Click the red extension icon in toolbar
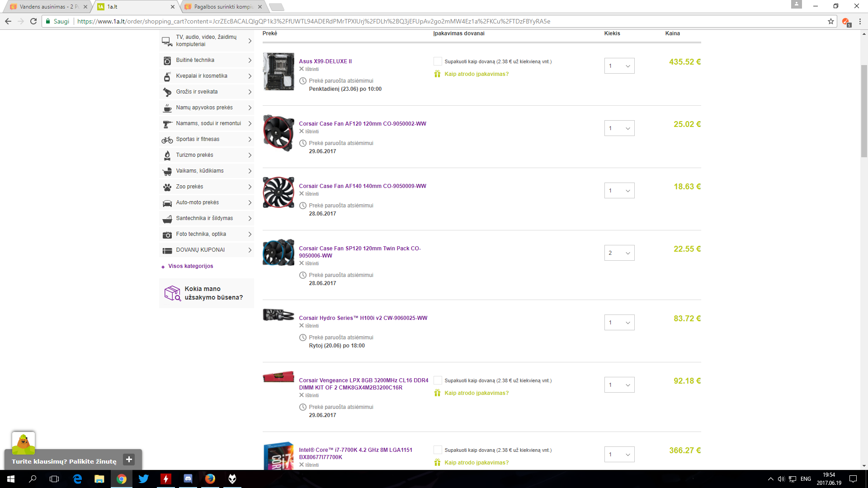The image size is (868, 488). [x=846, y=21]
